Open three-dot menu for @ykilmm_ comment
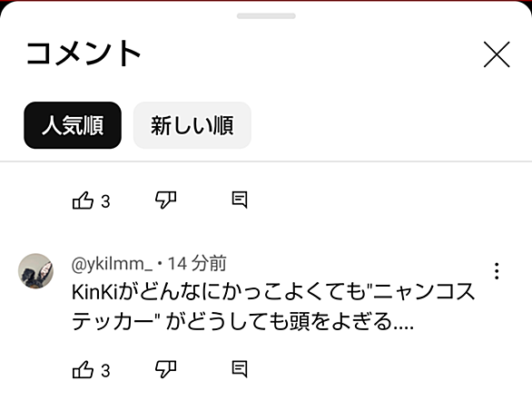Screen dimensions: 532x400 (497, 271)
